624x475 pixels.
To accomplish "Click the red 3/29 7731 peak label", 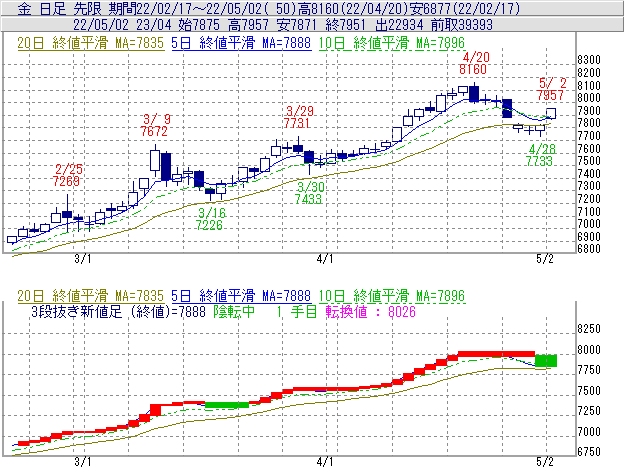I will 298,117.
